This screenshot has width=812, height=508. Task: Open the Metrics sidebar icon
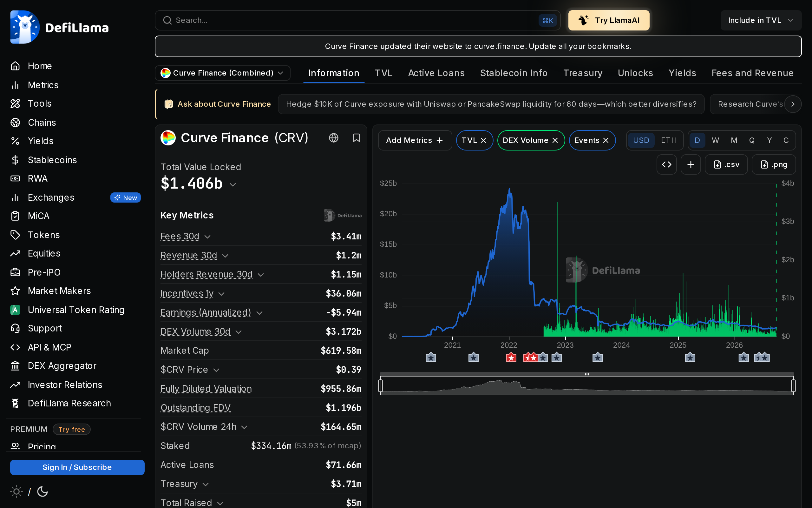15,85
